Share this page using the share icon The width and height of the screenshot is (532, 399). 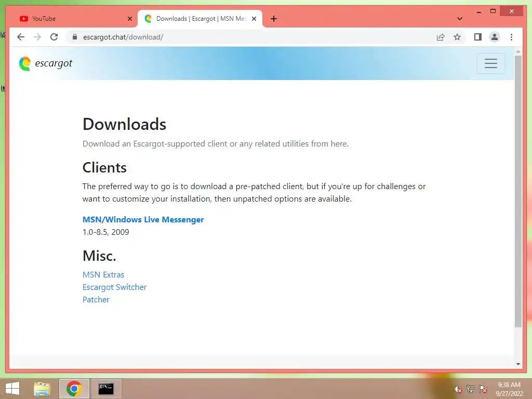pyautogui.click(x=441, y=37)
